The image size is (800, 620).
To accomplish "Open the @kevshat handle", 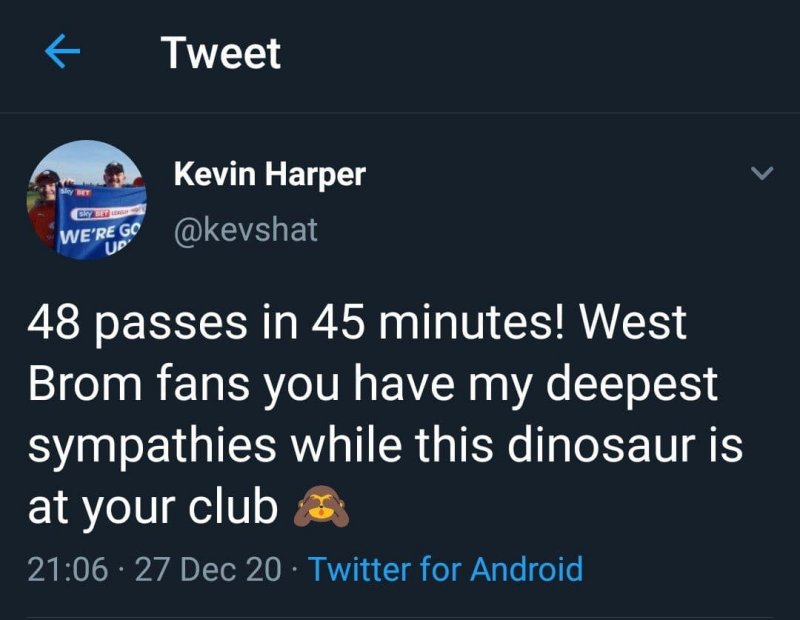I will (246, 230).
